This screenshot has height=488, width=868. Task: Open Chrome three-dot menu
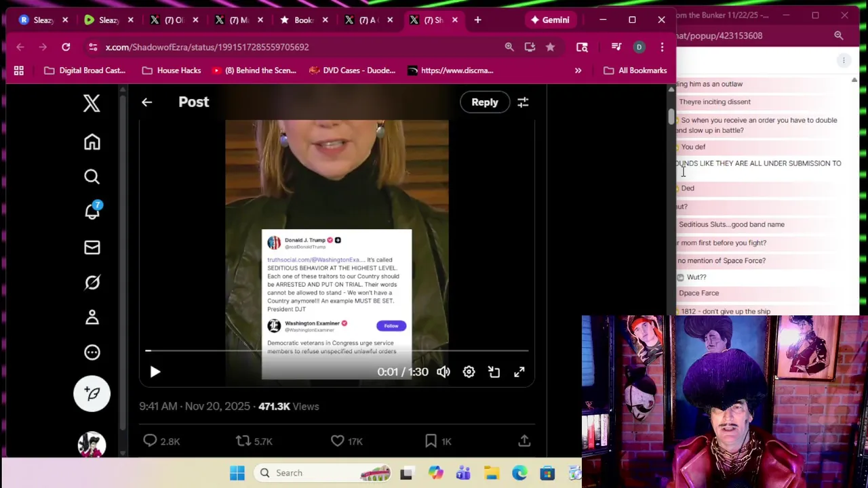[x=662, y=47]
